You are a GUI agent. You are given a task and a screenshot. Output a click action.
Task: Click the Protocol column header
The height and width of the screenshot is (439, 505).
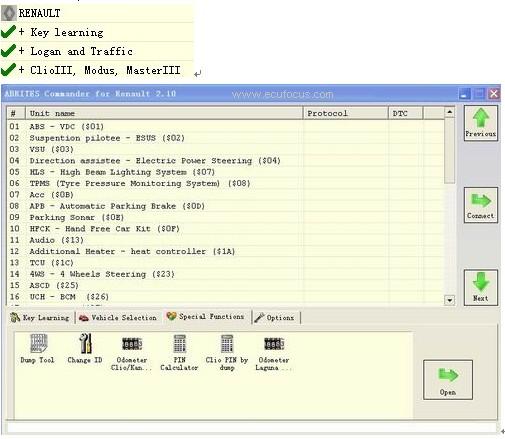(x=346, y=113)
